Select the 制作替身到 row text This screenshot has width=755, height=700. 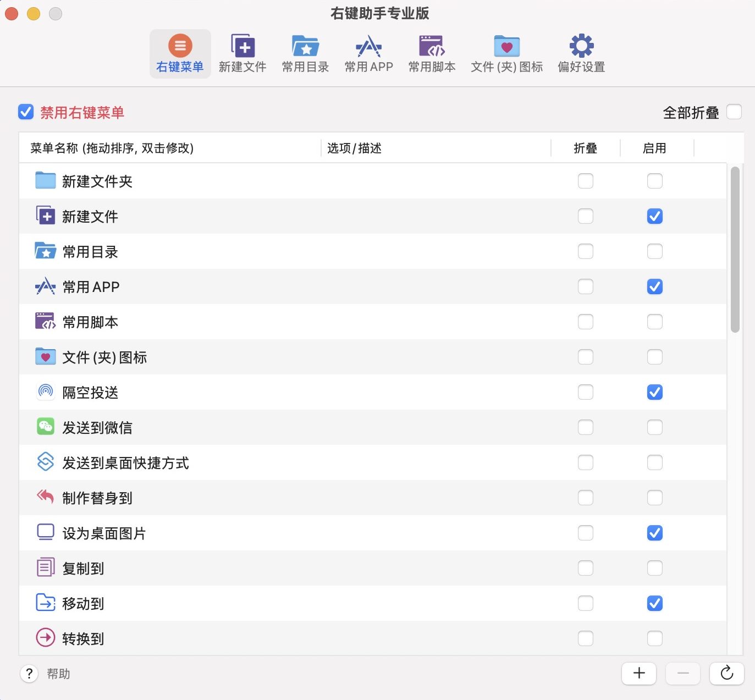click(x=97, y=498)
